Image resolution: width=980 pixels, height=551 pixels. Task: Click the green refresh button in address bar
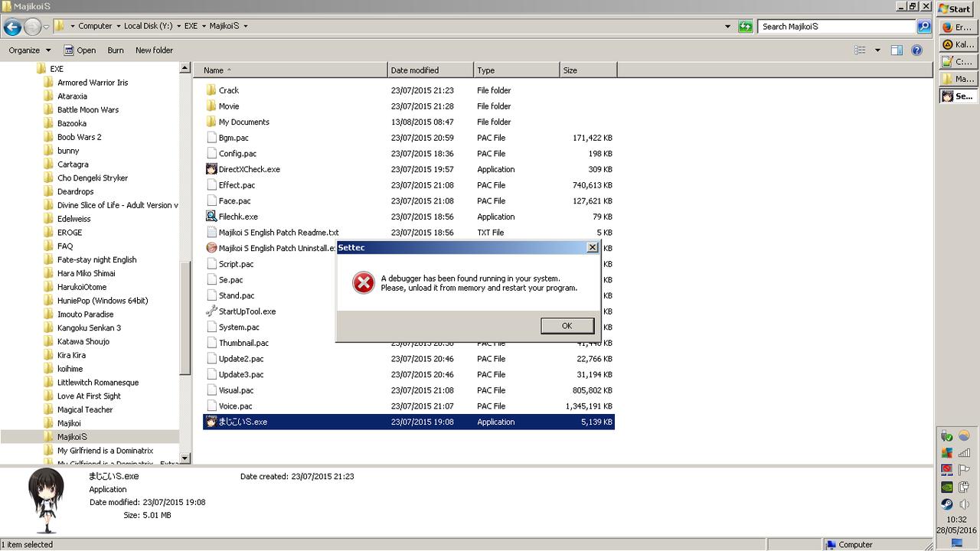[x=745, y=26]
